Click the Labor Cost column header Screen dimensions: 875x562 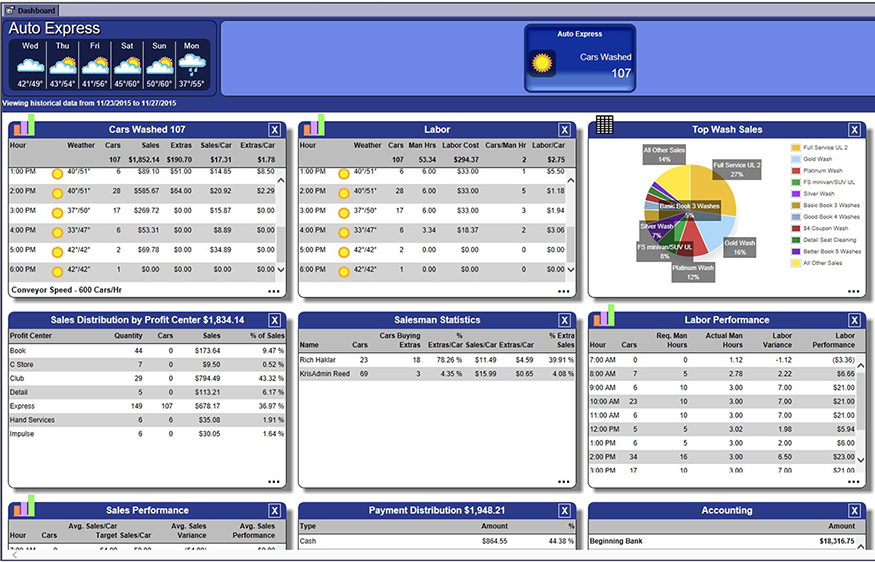460,145
